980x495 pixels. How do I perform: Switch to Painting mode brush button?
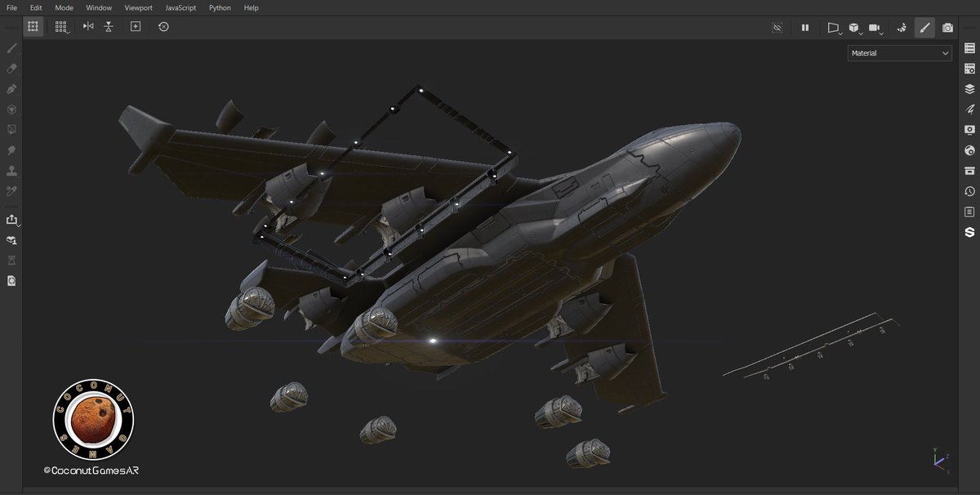pyautogui.click(x=924, y=28)
